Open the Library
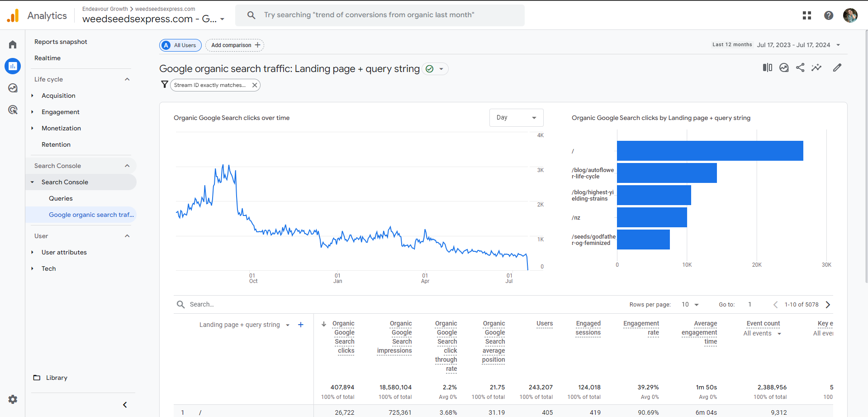Viewport: 868px width, 417px height. coord(56,378)
